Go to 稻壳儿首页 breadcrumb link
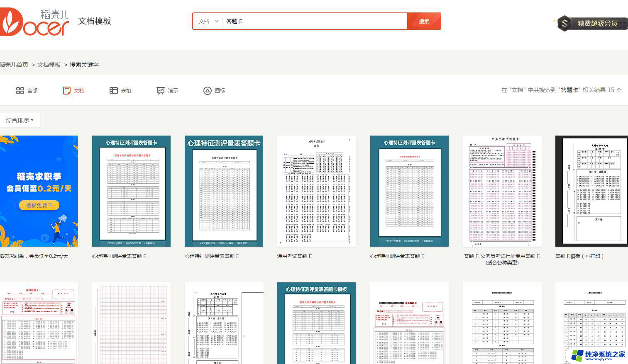Screen dimensions: 628x364 [x=14, y=65]
